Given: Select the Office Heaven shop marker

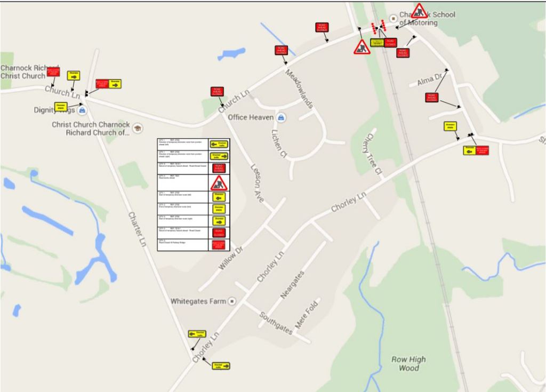Looking at the screenshot, I should coord(282,117).
